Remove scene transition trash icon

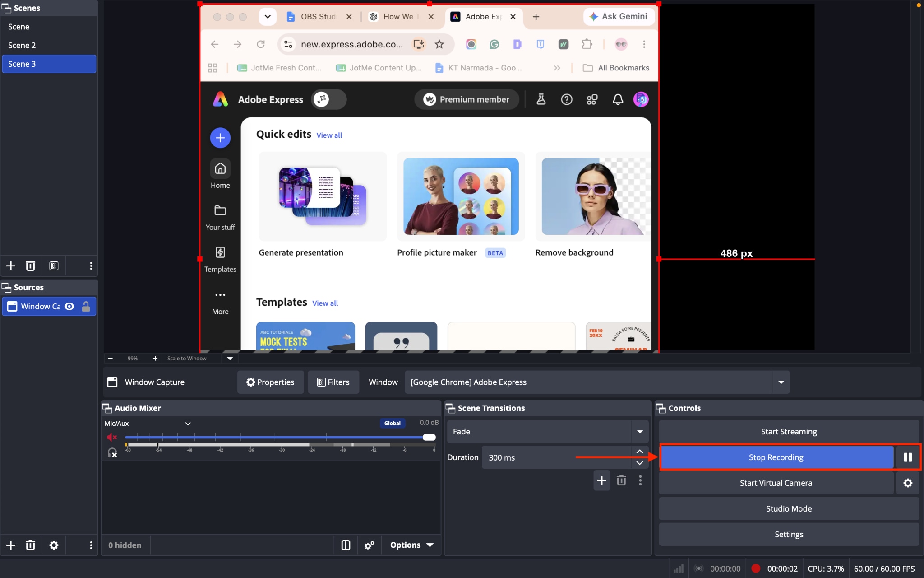click(621, 480)
